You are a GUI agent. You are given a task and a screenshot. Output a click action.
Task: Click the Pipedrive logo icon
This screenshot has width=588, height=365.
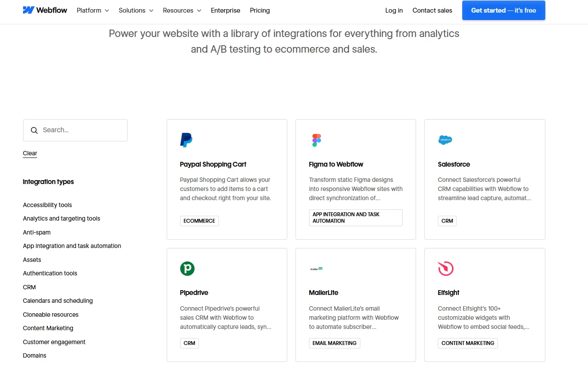(x=187, y=268)
